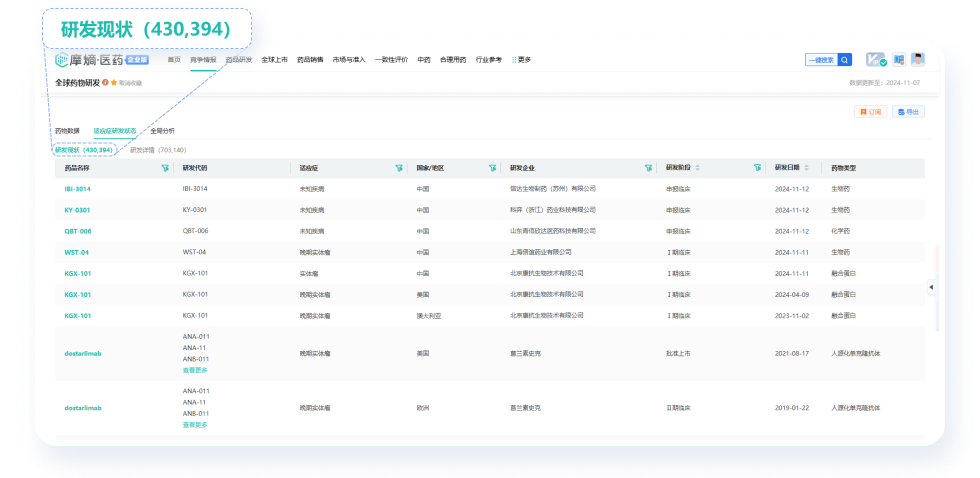
Task: Click 取消收藏 text link
Action: [130, 82]
